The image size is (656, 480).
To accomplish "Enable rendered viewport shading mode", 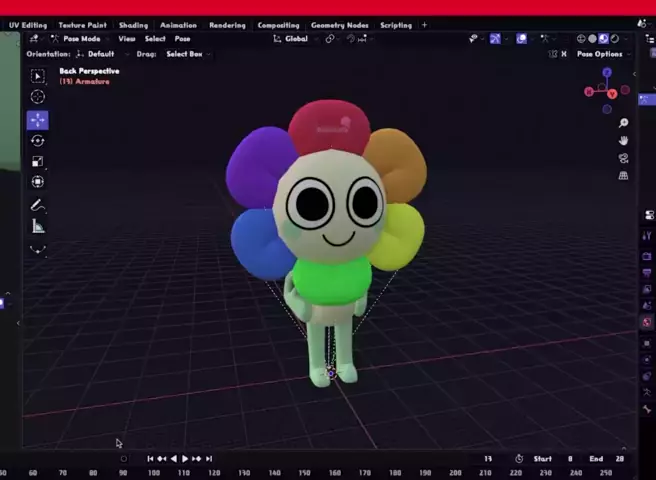I will click(616, 39).
